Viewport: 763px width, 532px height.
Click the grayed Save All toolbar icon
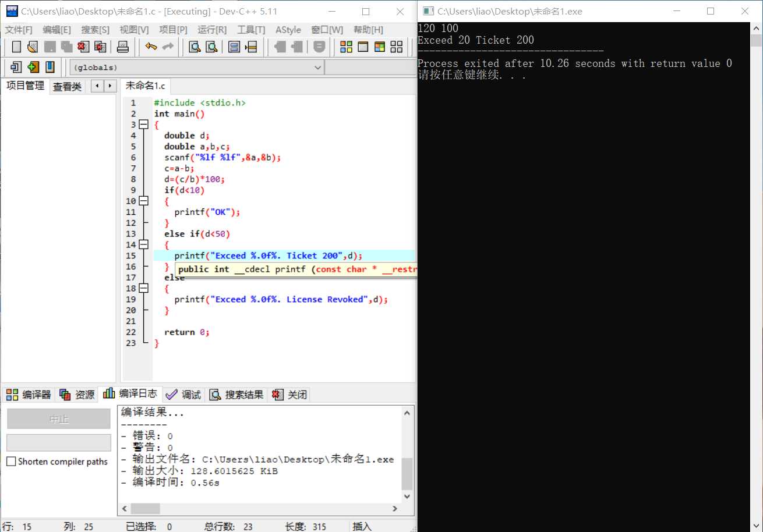pyautogui.click(x=66, y=47)
